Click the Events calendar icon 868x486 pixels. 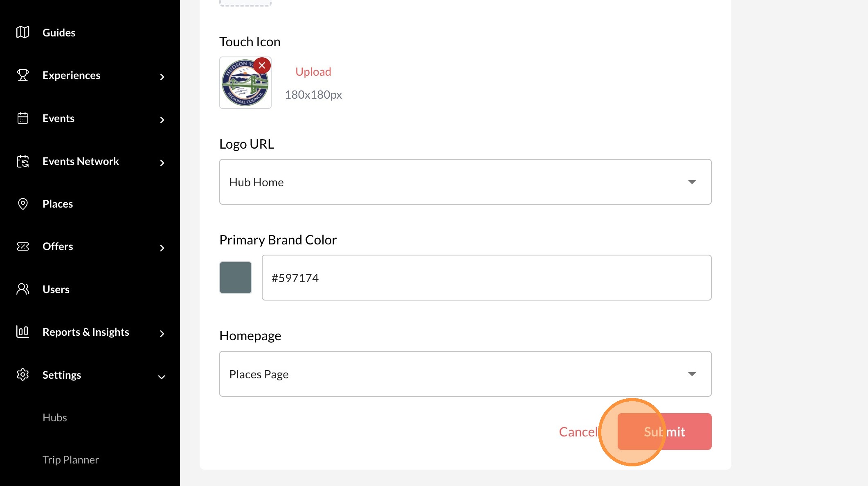[x=23, y=118]
